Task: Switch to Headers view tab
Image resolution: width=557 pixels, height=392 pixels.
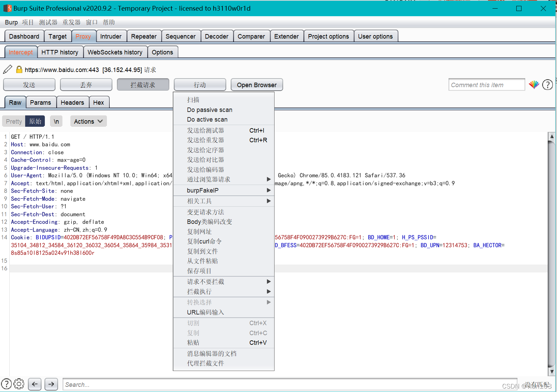Action: (72, 102)
